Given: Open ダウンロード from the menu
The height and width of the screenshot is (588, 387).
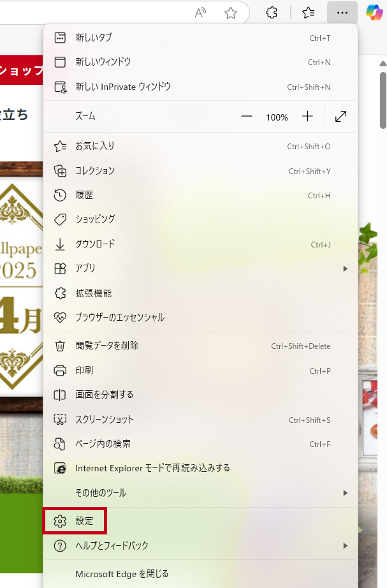Looking at the screenshot, I should pyautogui.click(x=200, y=244).
